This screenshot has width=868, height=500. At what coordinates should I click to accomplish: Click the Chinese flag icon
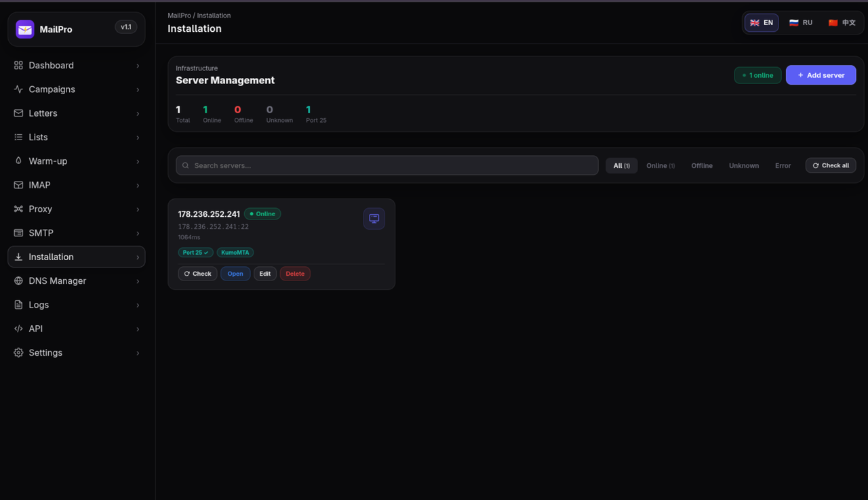833,22
